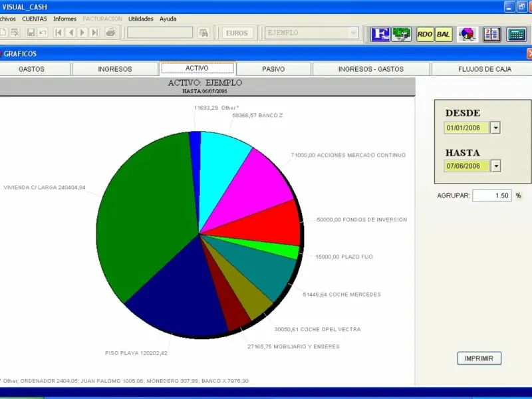Click the 'ACTIVO: EJEMPLO' chart title
532x399 pixels.
[205, 82]
